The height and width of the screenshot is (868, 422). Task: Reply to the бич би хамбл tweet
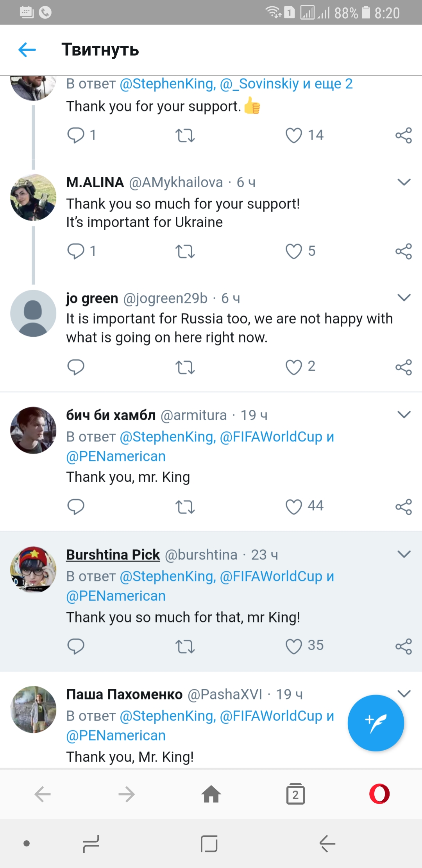click(76, 507)
